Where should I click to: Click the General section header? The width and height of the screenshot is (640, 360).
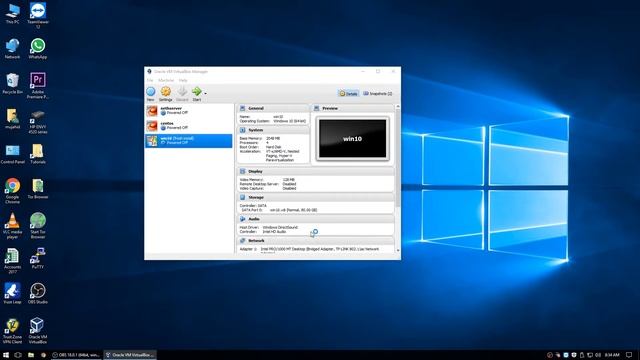[x=273, y=108]
